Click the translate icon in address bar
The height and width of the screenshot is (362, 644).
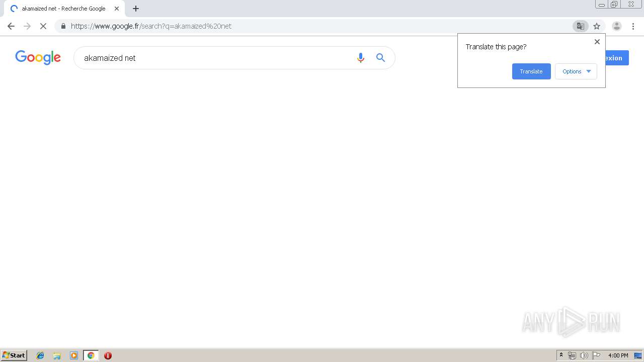[580, 26]
